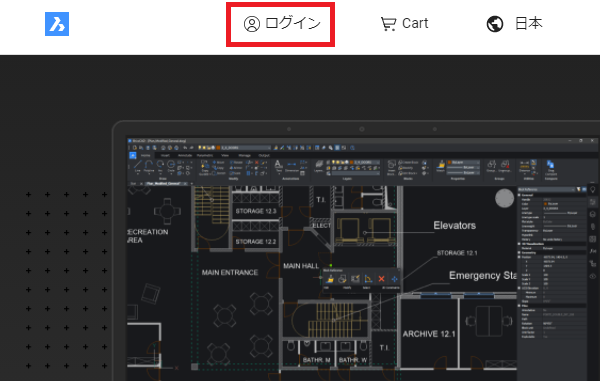Viewport: 600px width, 381px height.
Task: Click the user profile icon
Action: pyautogui.click(x=252, y=24)
